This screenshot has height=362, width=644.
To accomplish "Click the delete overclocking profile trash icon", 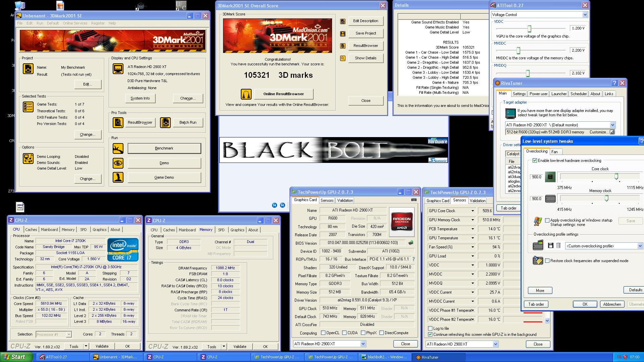I will 558,246.
